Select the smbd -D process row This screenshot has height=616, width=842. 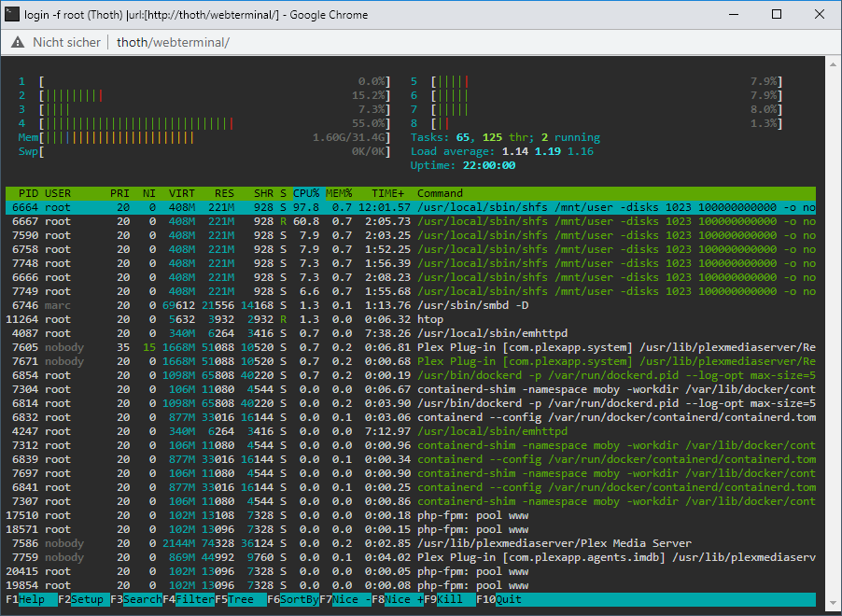click(x=411, y=305)
